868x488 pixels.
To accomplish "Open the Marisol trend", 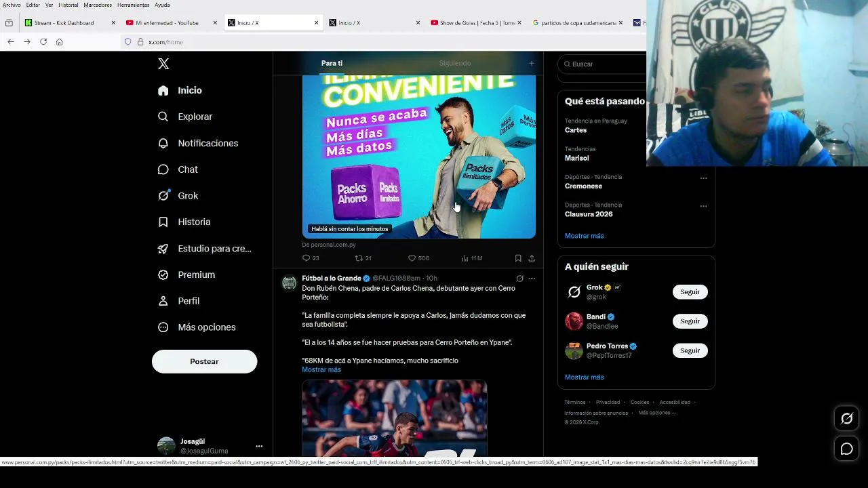I will pyautogui.click(x=577, y=158).
